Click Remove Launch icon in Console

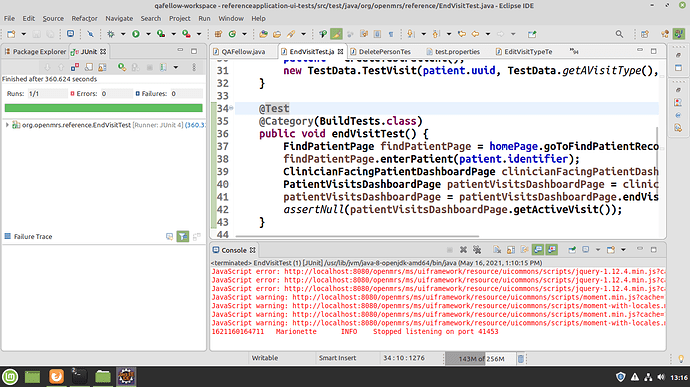click(463, 250)
